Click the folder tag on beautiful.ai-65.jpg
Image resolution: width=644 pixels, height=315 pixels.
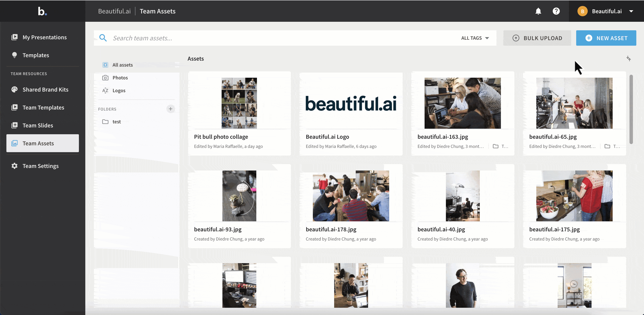(x=612, y=146)
